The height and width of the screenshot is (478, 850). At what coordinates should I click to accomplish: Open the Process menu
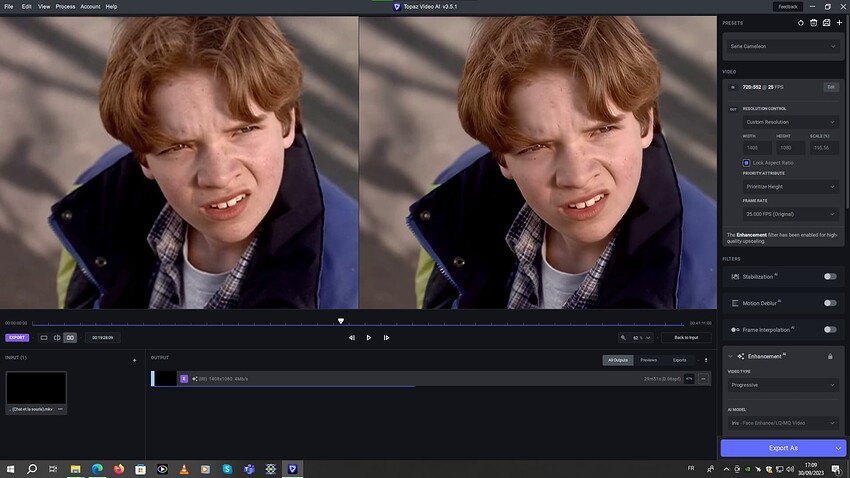coord(65,7)
